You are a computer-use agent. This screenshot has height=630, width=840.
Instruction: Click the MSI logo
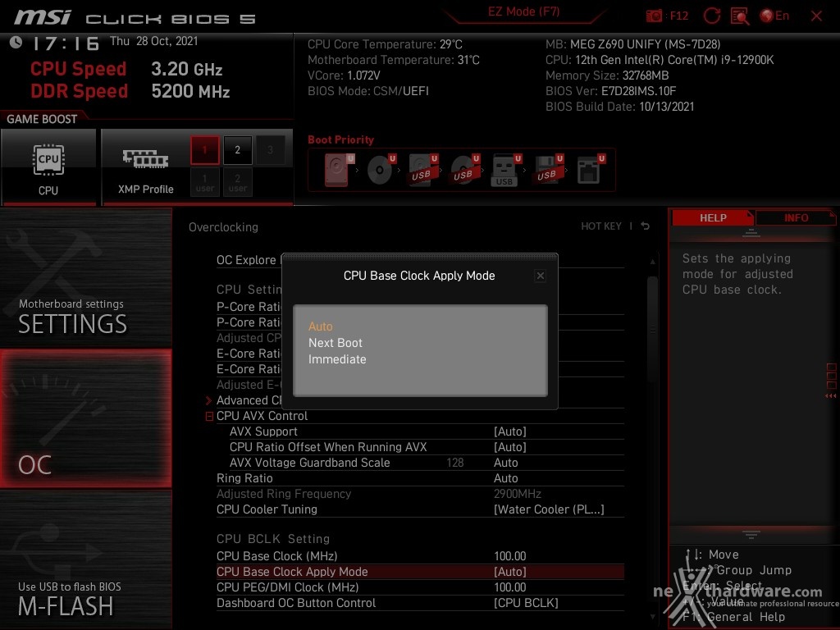43,17
